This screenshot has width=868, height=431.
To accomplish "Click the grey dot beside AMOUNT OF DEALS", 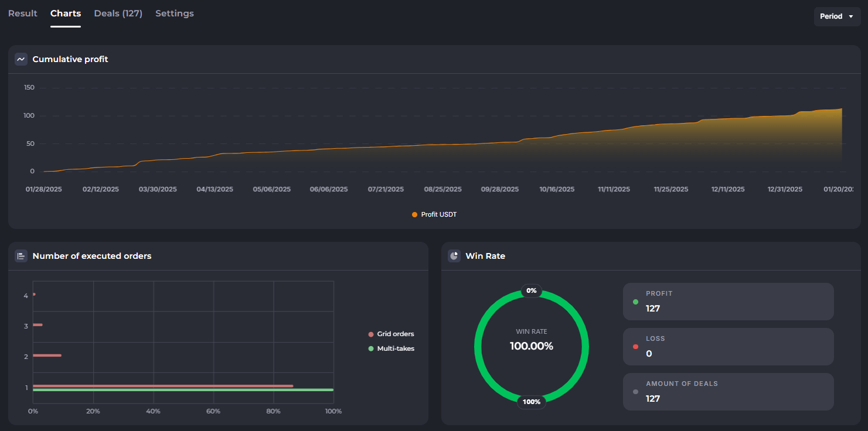I will [x=635, y=391].
